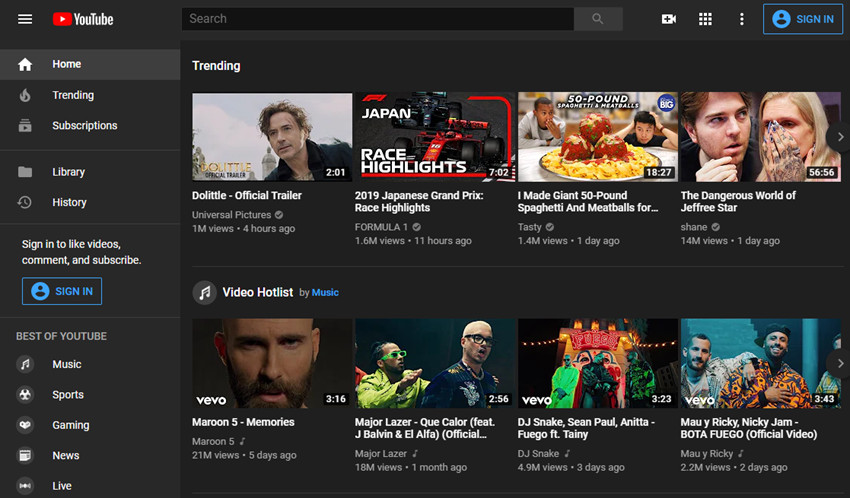Screen dimensions: 850x498
Task: Click music note beside Maroon 5 channel
Action: [242, 441]
